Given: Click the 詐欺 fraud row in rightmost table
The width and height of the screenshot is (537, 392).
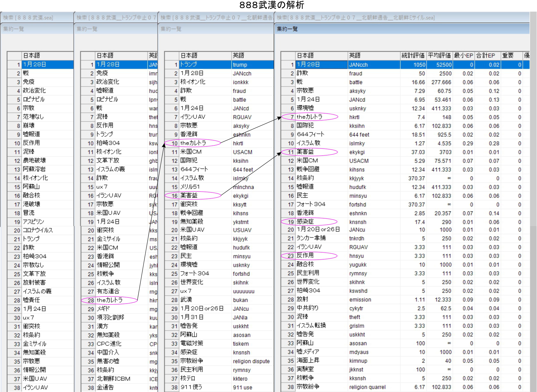Looking at the screenshot, I should click(302, 73).
